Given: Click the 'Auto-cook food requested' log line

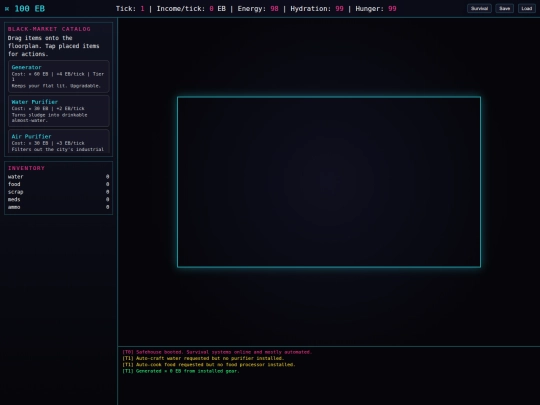Looking at the screenshot, I should click(x=209, y=364).
